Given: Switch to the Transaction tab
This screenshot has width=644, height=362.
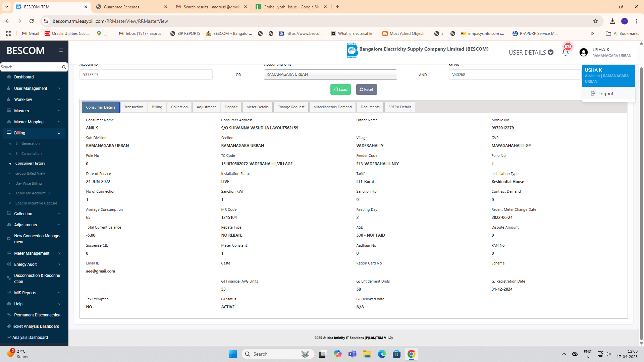Looking at the screenshot, I should [133, 107].
